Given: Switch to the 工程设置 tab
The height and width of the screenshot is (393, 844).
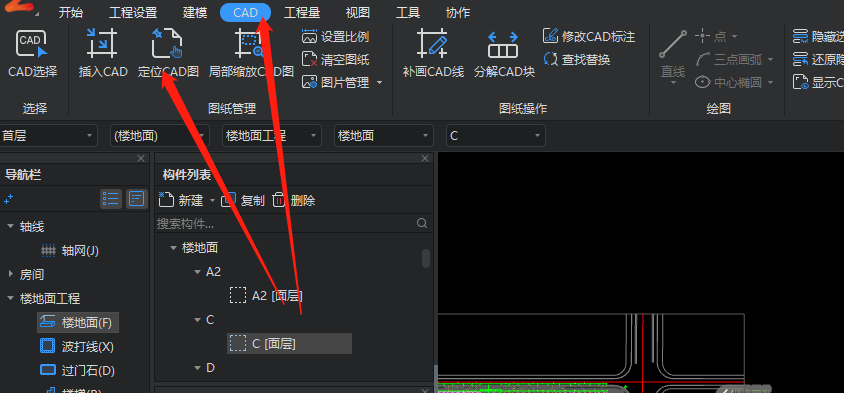Looking at the screenshot, I should coord(133,12).
